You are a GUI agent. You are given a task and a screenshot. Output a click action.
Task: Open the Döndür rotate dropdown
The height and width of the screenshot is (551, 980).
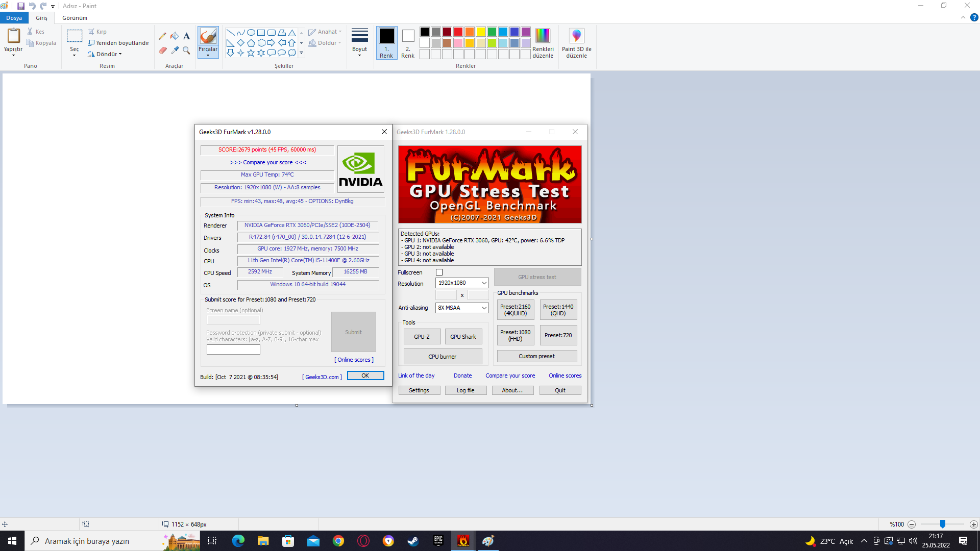pos(105,54)
